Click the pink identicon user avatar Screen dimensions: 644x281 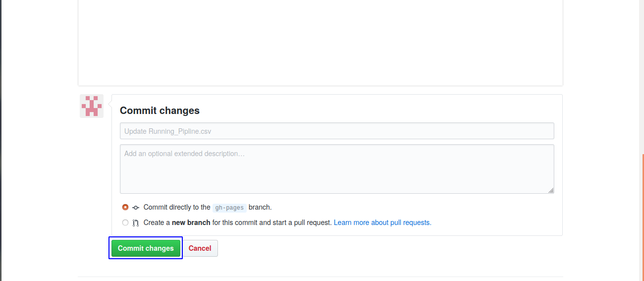point(92,106)
